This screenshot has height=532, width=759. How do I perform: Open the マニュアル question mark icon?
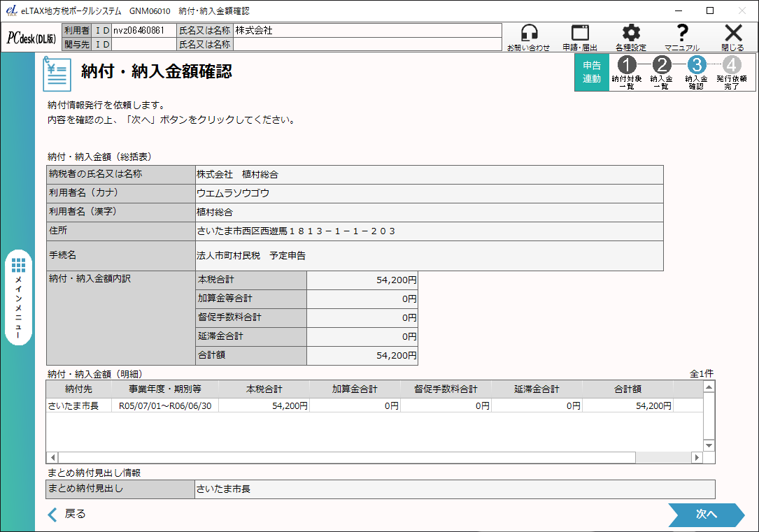click(682, 37)
